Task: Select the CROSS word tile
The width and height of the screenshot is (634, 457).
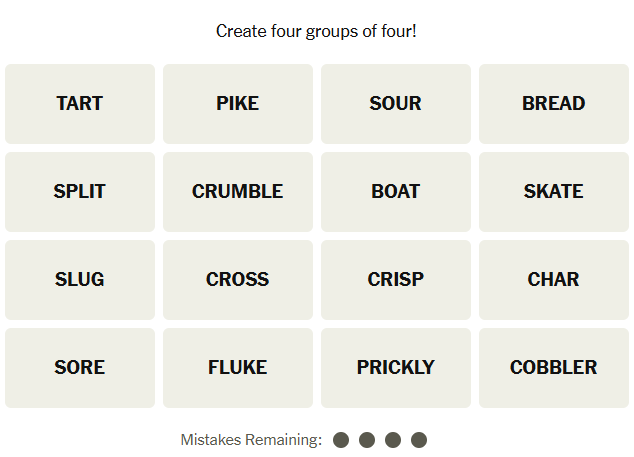Action: coord(238,280)
